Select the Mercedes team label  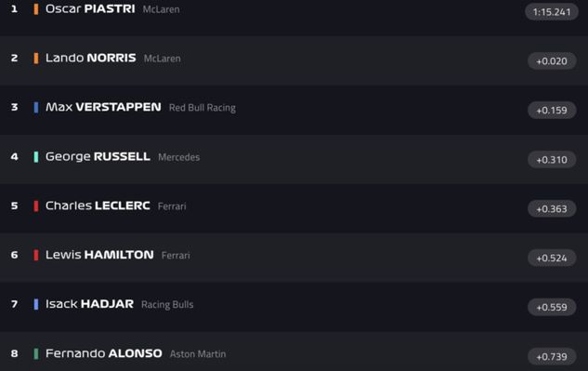pos(179,157)
